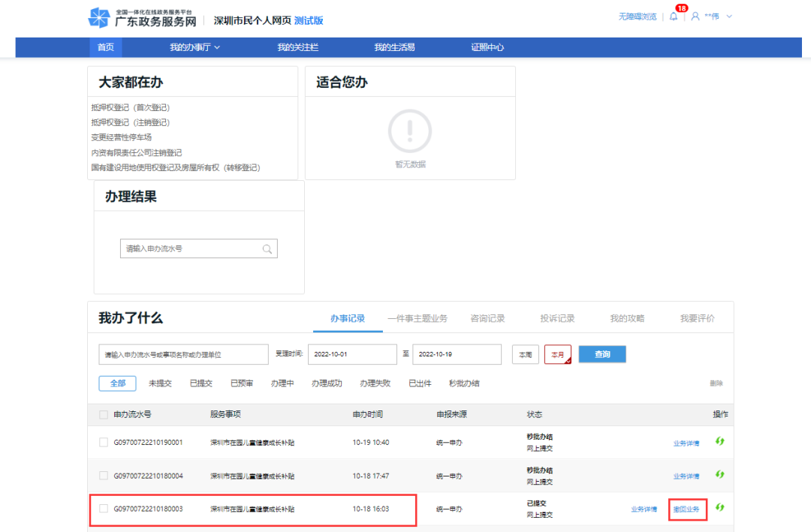The image size is (811, 532).
Task: Click the search magnifier in 办理结果
Action: [267, 248]
